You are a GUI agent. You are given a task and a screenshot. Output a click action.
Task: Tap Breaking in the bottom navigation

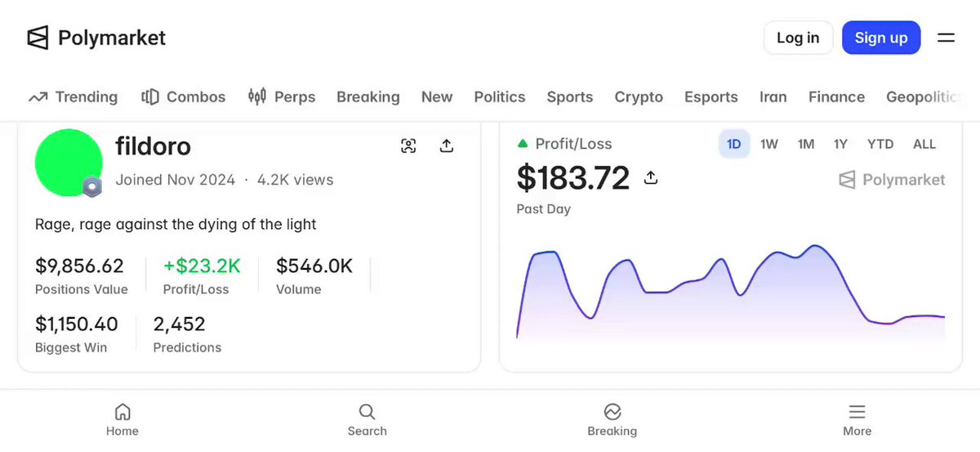click(612, 420)
